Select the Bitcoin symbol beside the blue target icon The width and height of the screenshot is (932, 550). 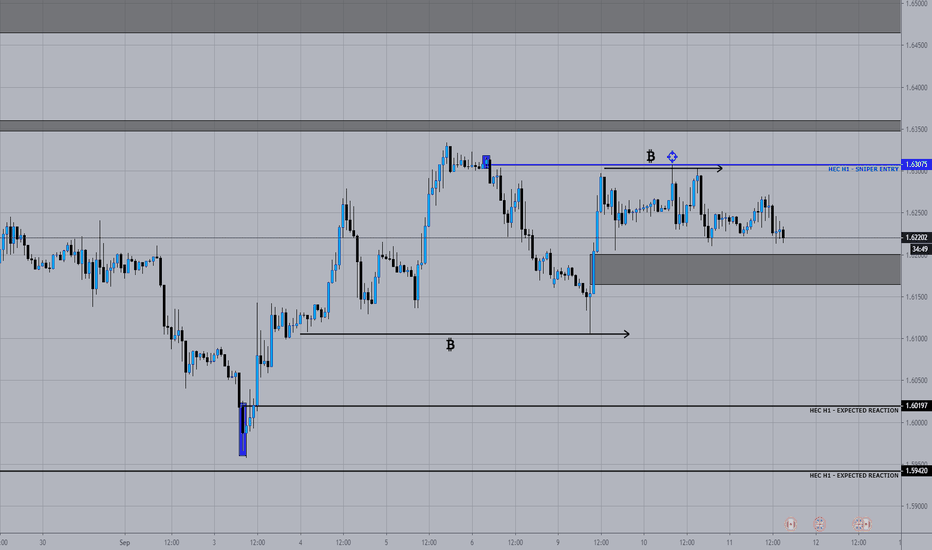pos(651,156)
